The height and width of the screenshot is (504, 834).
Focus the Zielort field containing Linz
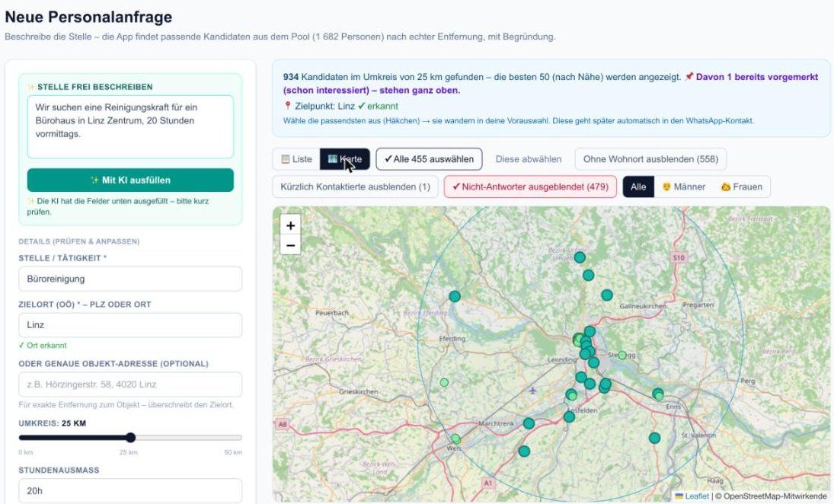[x=130, y=325]
